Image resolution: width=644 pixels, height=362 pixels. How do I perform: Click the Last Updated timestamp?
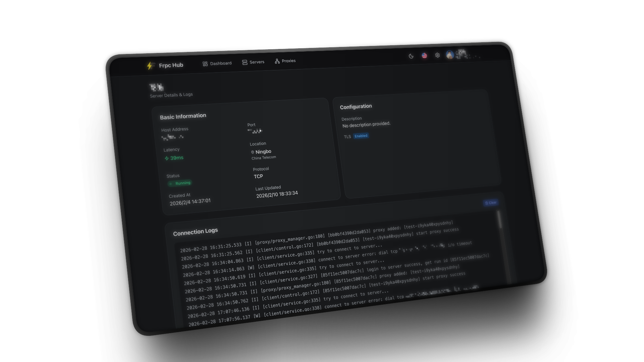[x=277, y=194]
